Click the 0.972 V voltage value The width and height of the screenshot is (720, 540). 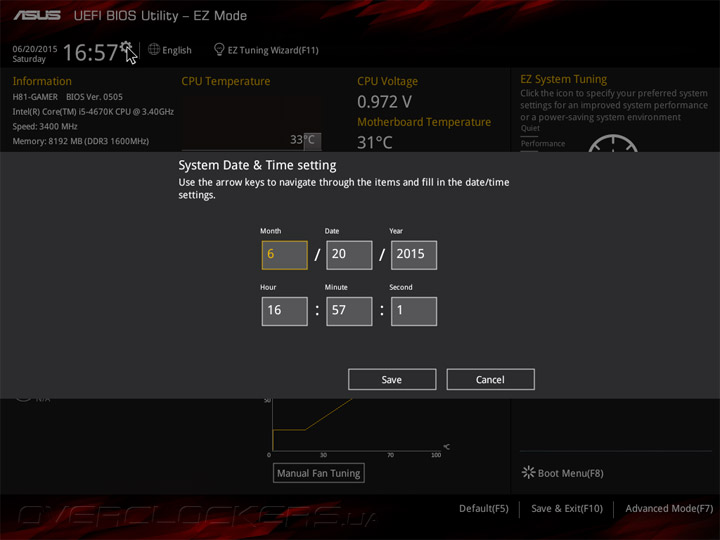coord(384,102)
